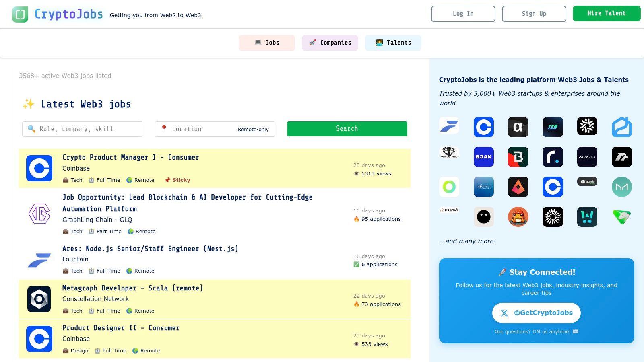Select the Jobs tab
Screen dimensions: 644x362
[266, 43]
